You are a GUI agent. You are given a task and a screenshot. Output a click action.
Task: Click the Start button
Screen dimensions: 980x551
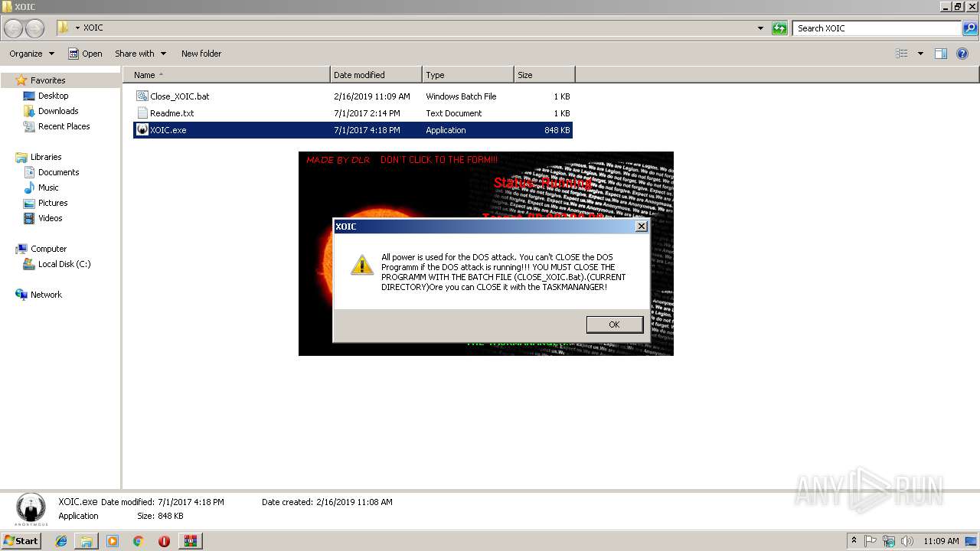[21, 540]
